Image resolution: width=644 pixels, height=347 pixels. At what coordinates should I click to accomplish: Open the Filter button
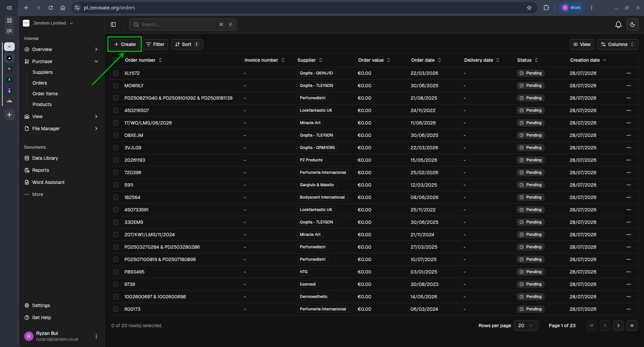pyautogui.click(x=155, y=44)
